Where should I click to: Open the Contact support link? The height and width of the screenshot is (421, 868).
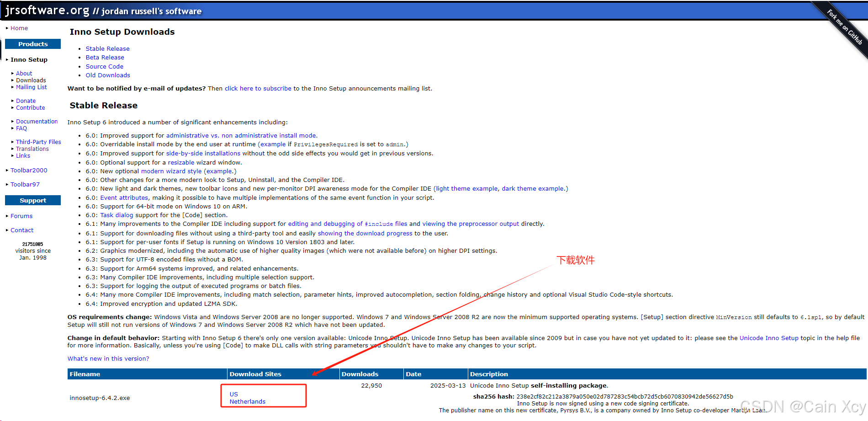pyautogui.click(x=22, y=230)
